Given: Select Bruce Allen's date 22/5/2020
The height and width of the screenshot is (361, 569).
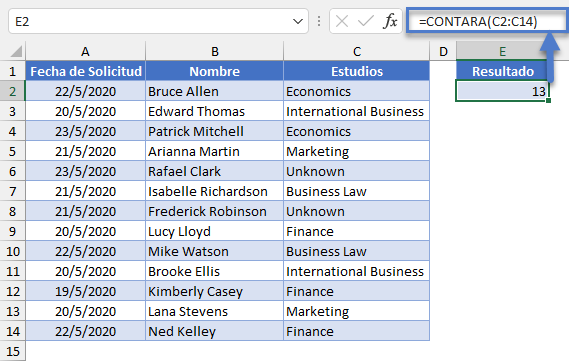Looking at the screenshot, I should click(86, 91).
